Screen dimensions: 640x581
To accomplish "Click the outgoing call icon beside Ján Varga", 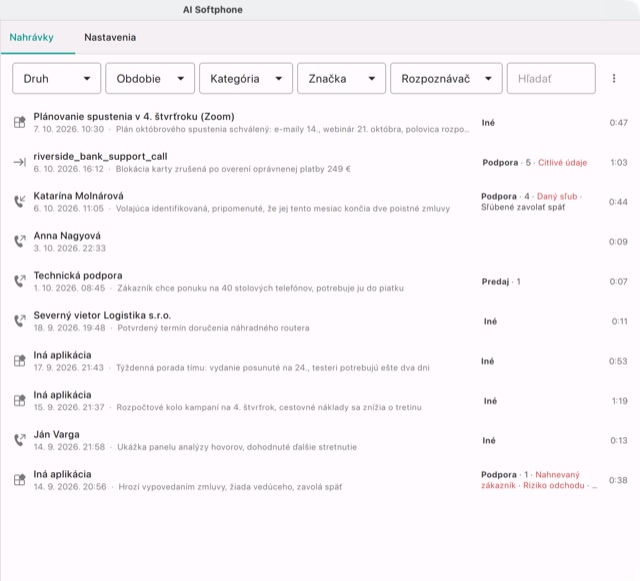I will click(20, 440).
